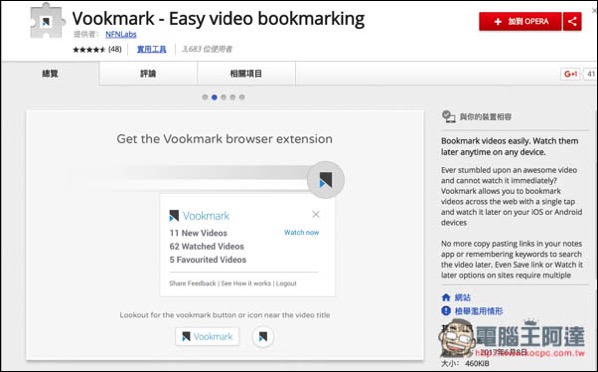Close the Vookmark popup with the X

316,214
